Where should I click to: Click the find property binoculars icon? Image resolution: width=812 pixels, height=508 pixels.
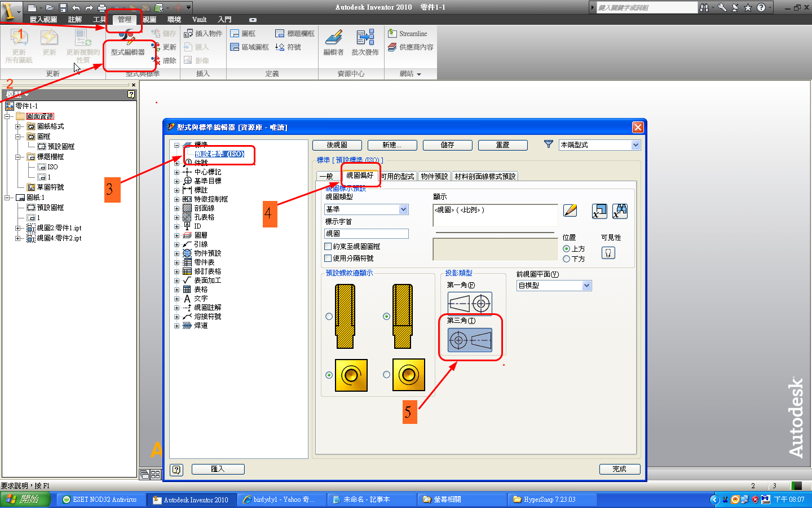(620, 211)
